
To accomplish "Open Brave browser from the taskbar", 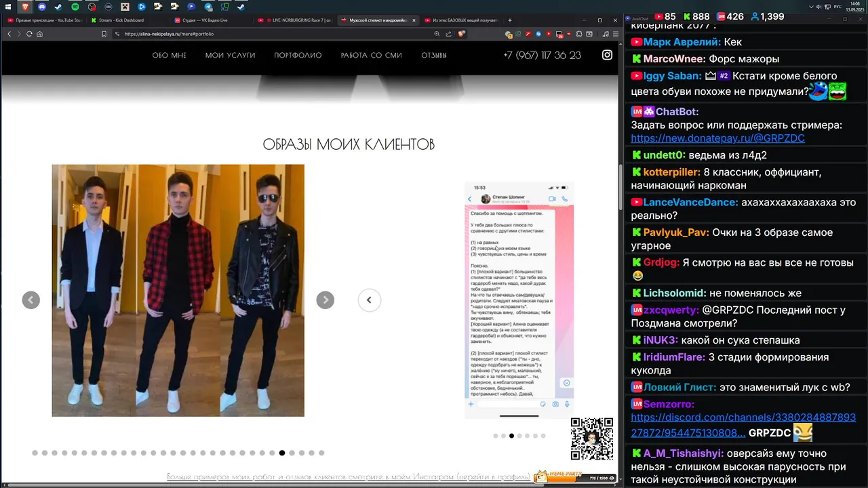I will (25, 7).
